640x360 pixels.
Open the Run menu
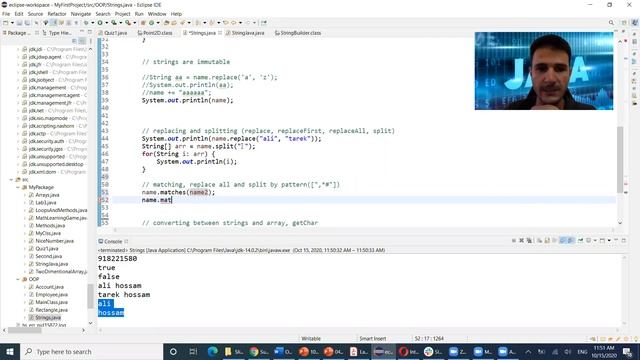pos(139,14)
